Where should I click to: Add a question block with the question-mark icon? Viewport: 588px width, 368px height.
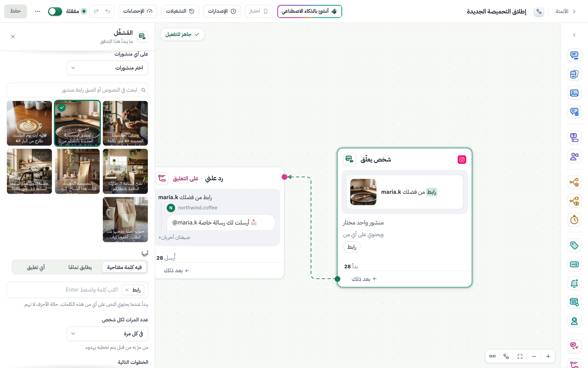click(574, 138)
